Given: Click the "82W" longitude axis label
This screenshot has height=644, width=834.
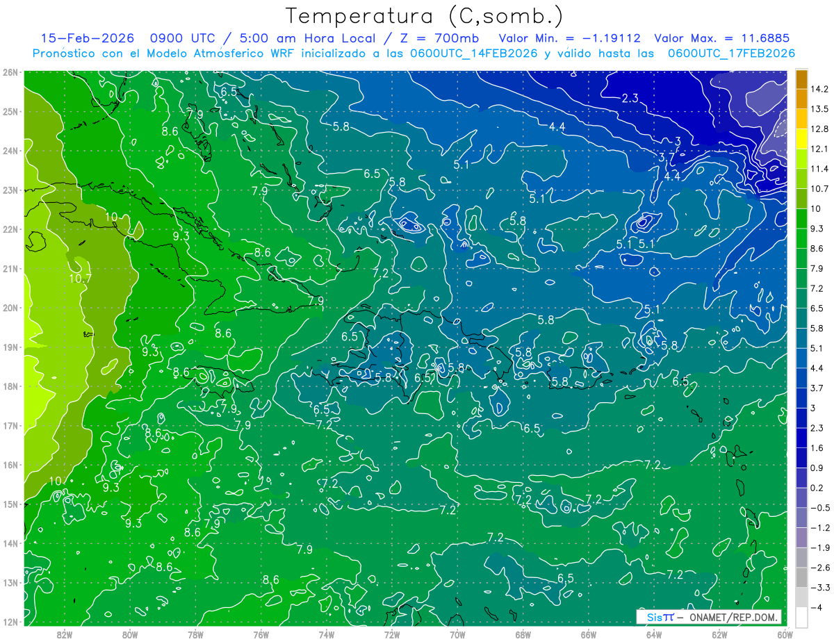Looking at the screenshot, I should click(65, 634).
